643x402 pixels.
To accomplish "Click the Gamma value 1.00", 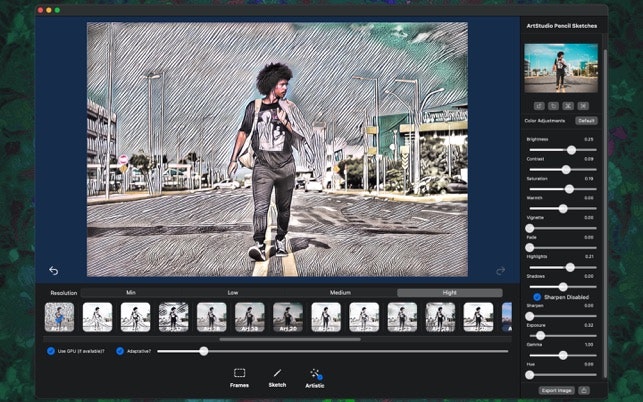I will tap(589, 345).
